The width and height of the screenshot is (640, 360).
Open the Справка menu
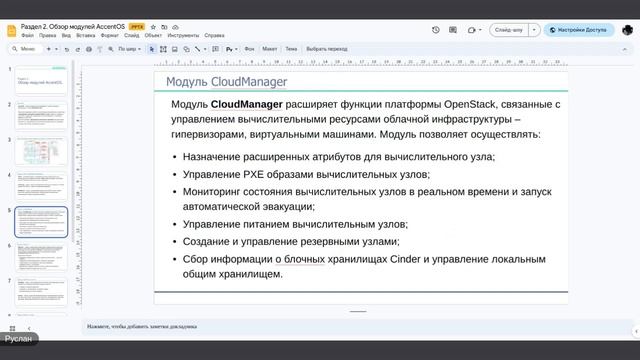(x=214, y=36)
